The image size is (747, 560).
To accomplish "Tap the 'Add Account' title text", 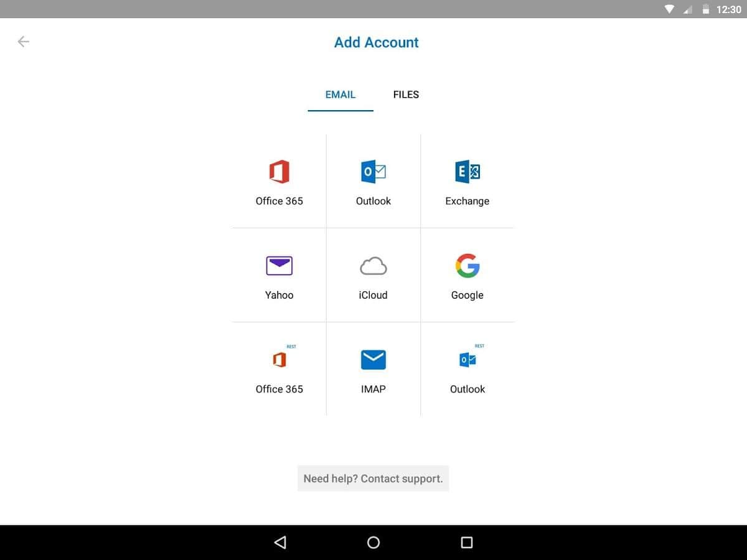I will [x=376, y=42].
